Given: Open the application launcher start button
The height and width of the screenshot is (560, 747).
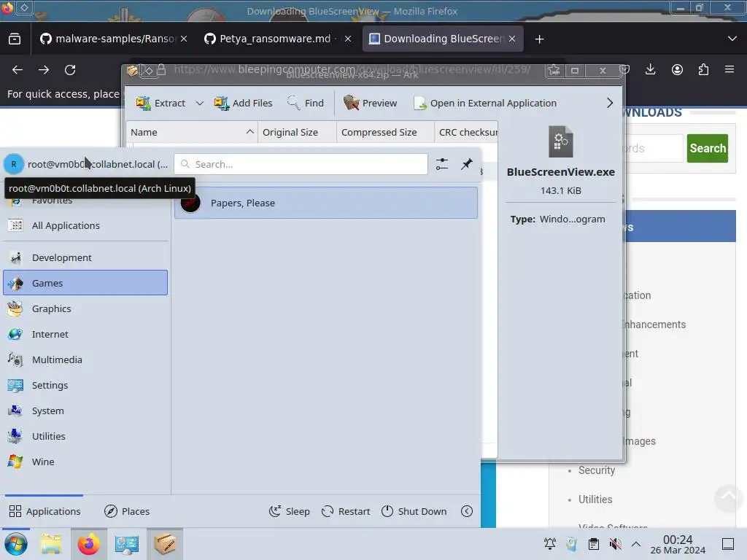Looking at the screenshot, I should pos(16,544).
